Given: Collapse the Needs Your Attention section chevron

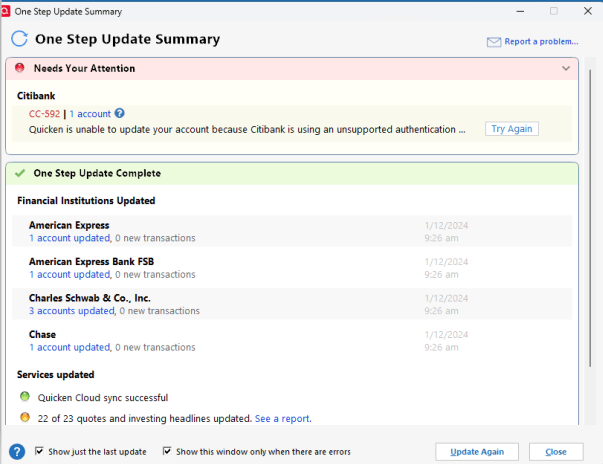Looking at the screenshot, I should click(x=566, y=68).
